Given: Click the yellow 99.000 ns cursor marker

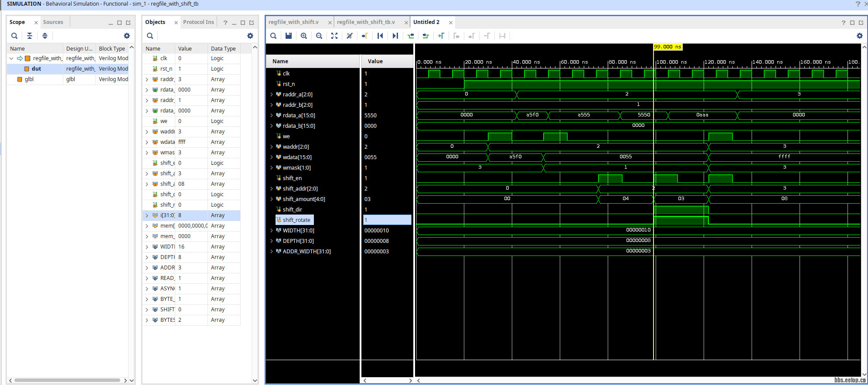Looking at the screenshot, I should pyautogui.click(x=667, y=47).
